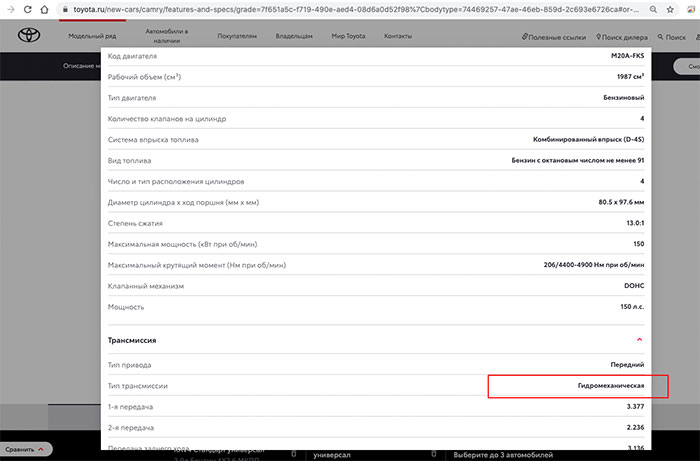Open Полезные ссылки link
Image resolution: width=700 pixels, height=461 pixels.
[554, 37]
